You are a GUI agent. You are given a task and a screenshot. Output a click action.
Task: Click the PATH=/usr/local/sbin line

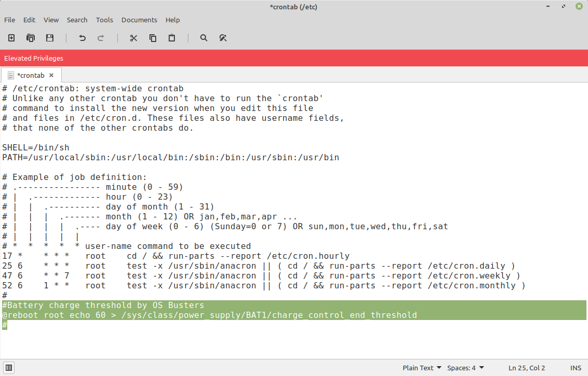(x=171, y=158)
